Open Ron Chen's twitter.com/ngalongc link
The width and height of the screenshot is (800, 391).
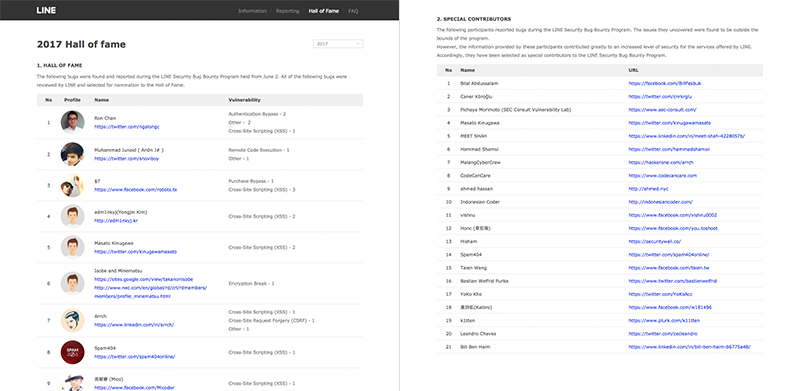click(x=127, y=127)
